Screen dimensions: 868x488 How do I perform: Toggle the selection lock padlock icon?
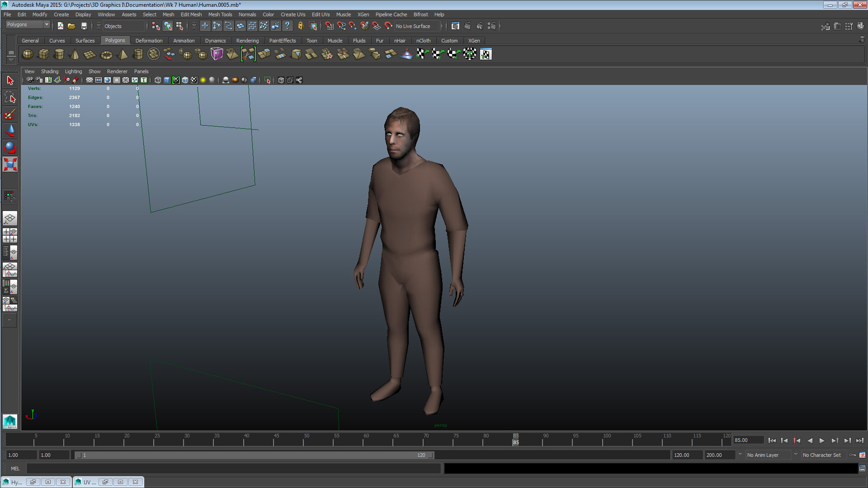pyautogui.click(x=300, y=26)
